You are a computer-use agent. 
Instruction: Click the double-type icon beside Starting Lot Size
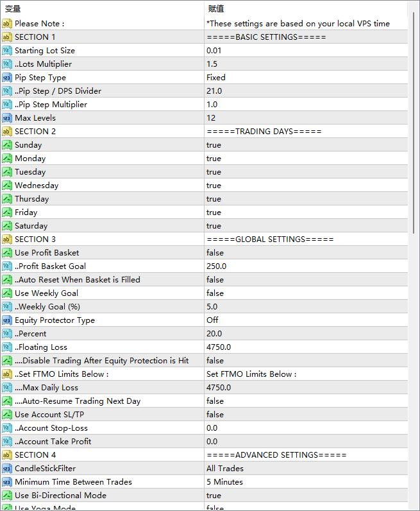(x=7, y=51)
